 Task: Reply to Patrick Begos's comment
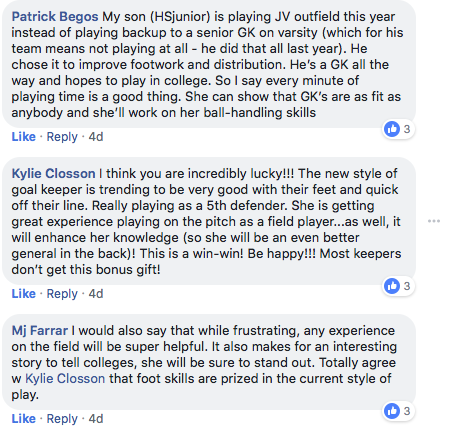pyautogui.click(x=62, y=137)
